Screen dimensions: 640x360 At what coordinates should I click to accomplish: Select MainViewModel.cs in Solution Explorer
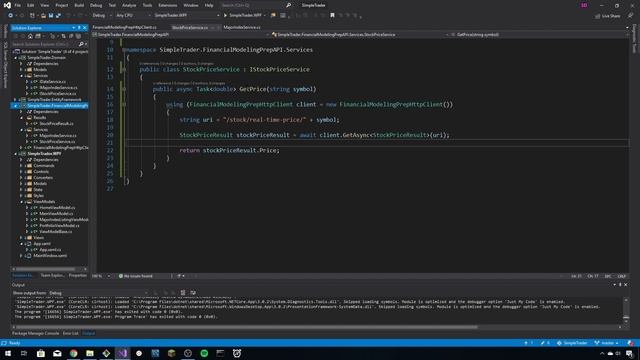coord(56,214)
